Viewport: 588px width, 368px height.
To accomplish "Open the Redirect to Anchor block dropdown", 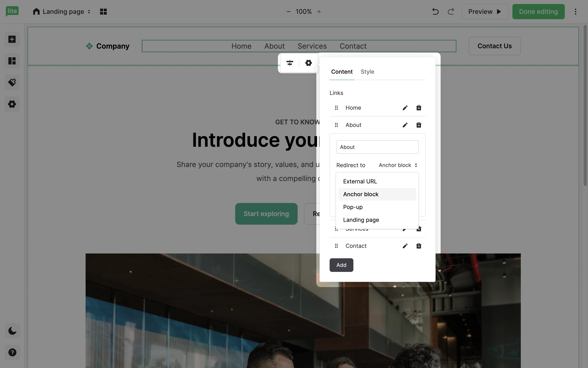I will pyautogui.click(x=398, y=165).
